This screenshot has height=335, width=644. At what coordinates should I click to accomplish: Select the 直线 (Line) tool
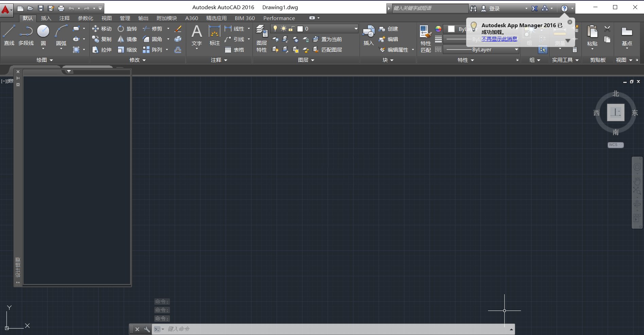[x=9, y=35]
